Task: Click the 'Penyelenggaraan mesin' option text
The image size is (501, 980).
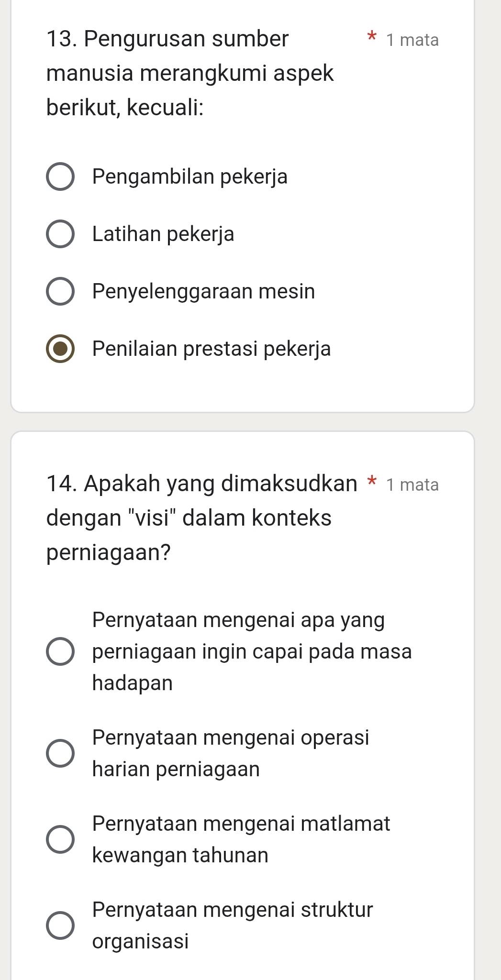Action: pyautogui.click(x=204, y=291)
